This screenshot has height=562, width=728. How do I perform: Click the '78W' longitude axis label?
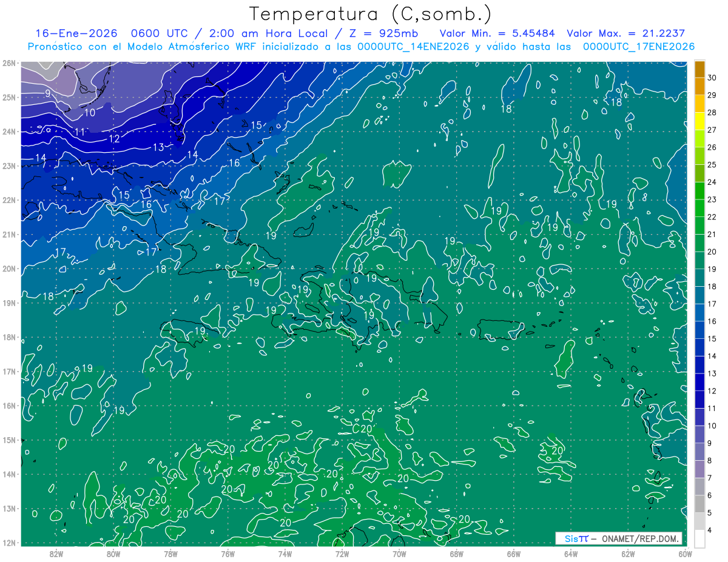click(170, 554)
